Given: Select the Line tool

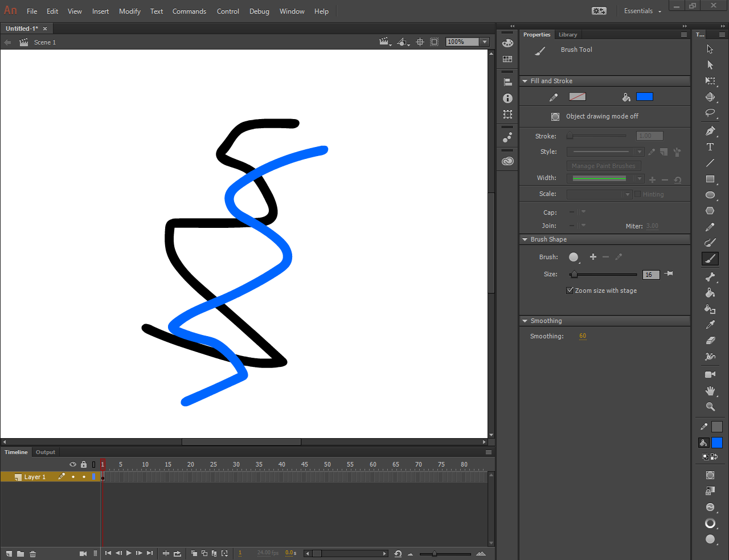Looking at the screenshot, I should (710, 163).
